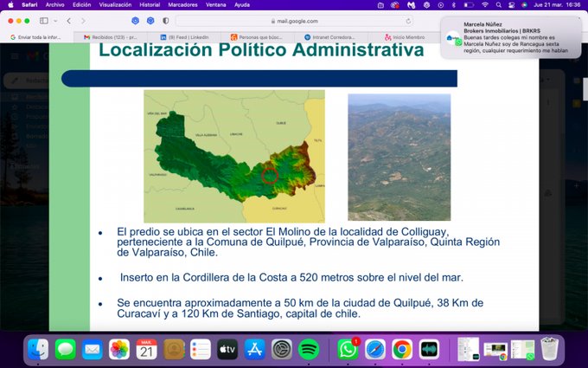Click the Malwarebytes M icon in menu bar
Screen dimensions: 588x368
411,5
